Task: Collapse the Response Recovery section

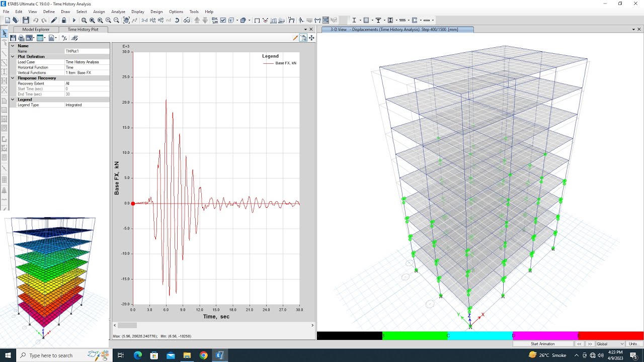Action: (13, 78)
